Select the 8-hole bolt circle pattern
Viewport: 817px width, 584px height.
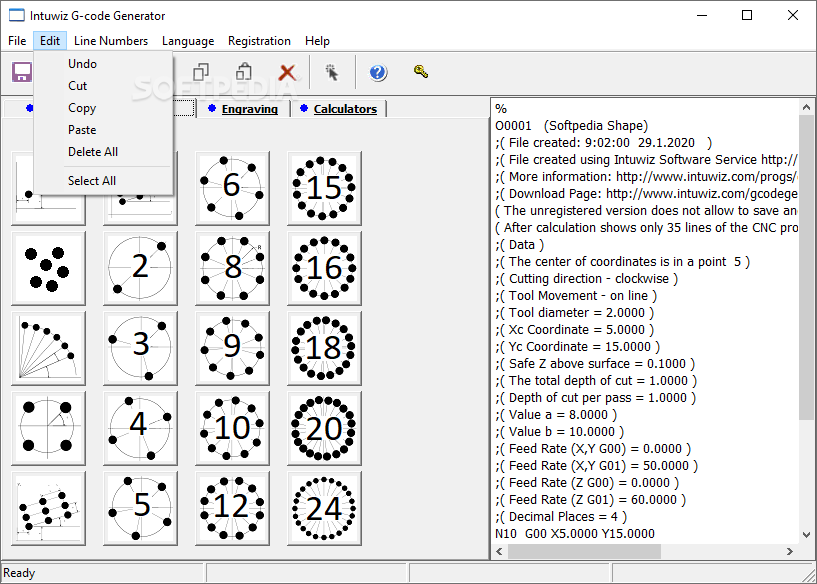click(232, 268)
